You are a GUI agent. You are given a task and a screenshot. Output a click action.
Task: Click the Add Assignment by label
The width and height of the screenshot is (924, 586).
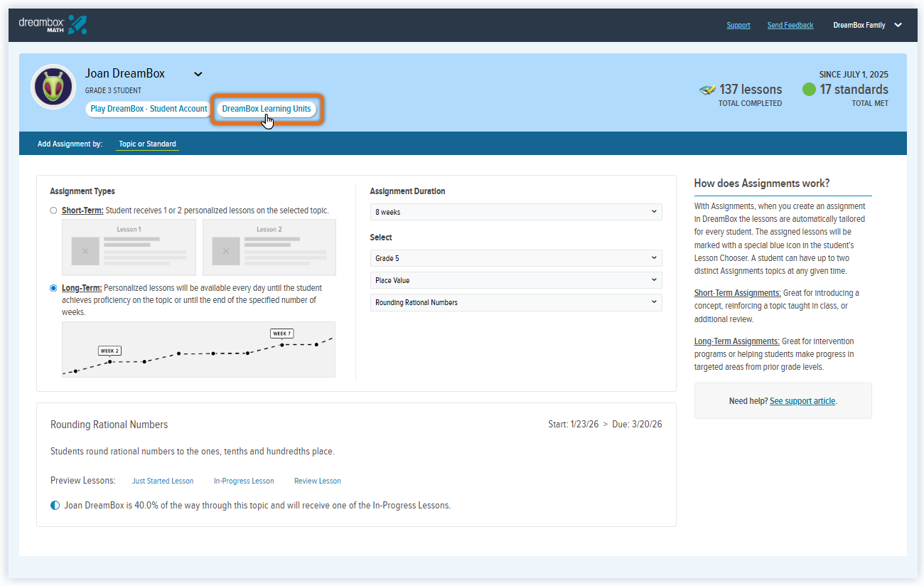[x=70, y=144]
